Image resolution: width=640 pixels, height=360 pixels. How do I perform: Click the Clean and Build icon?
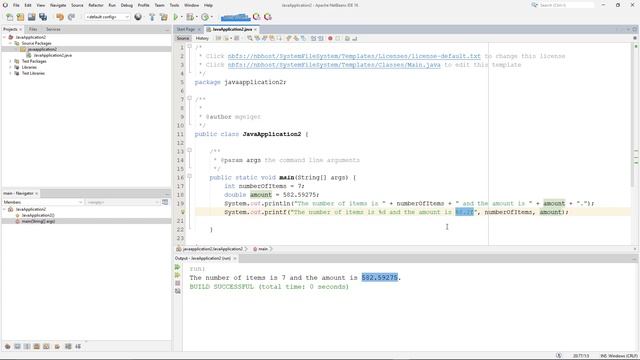164,17
